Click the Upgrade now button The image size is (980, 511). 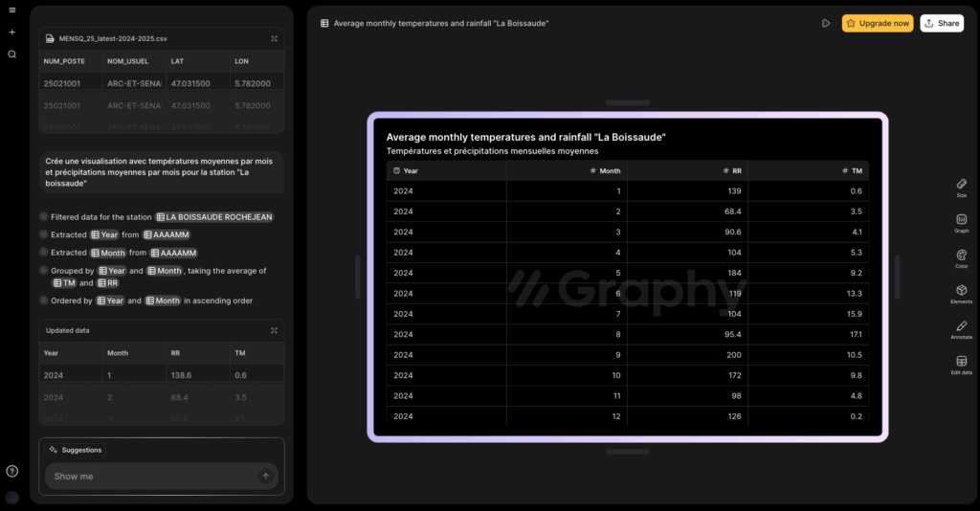click(878, 23)
